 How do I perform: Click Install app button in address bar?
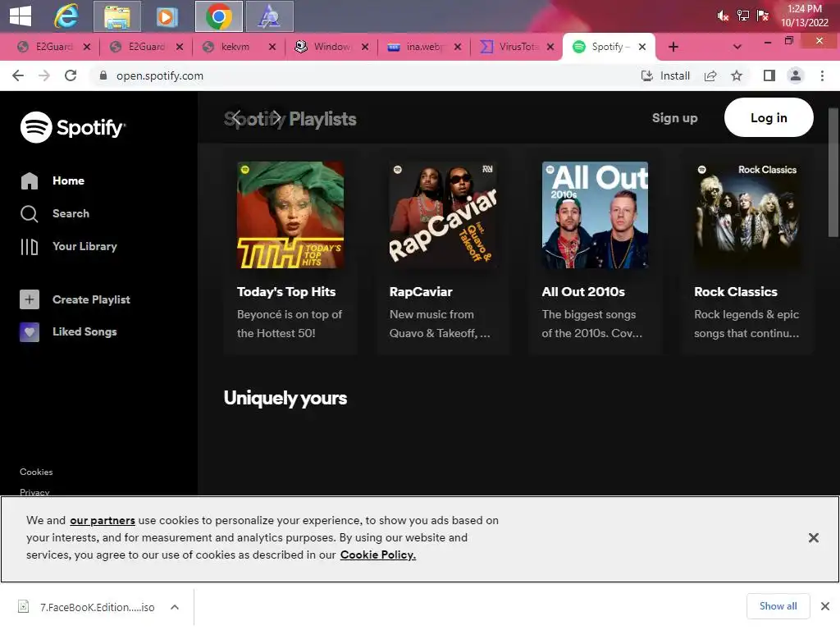coord(665,75)
